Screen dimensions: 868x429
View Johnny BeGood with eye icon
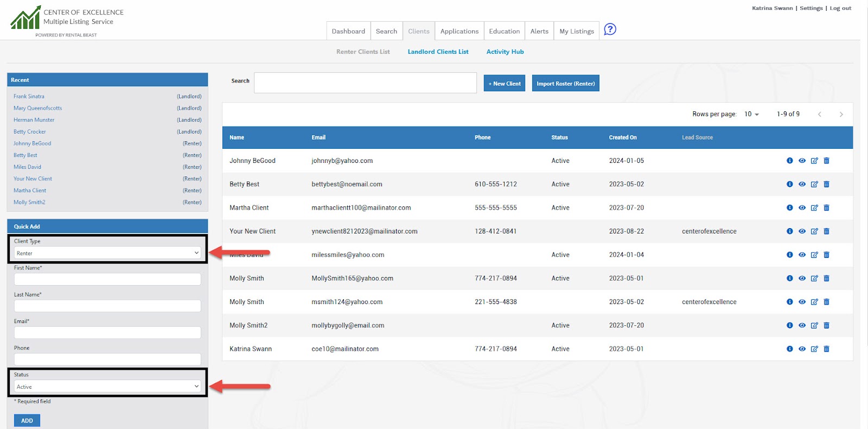[802, 161]
